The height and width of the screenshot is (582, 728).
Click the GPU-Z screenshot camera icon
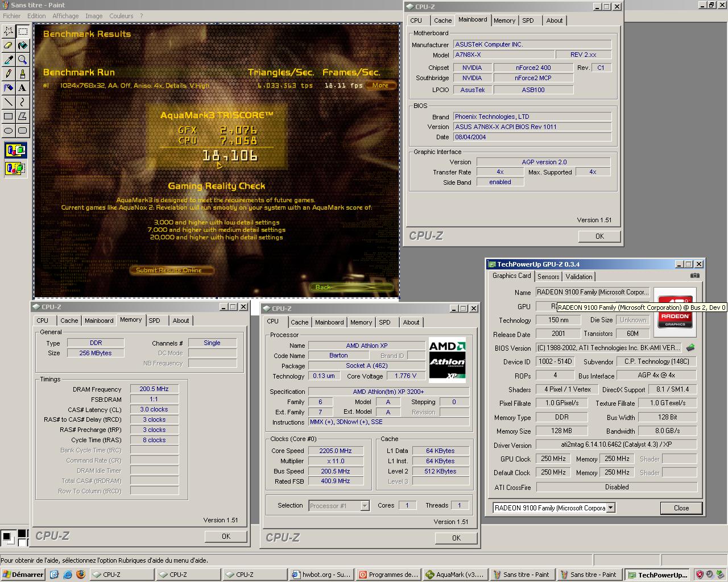[x=694, y=276]
